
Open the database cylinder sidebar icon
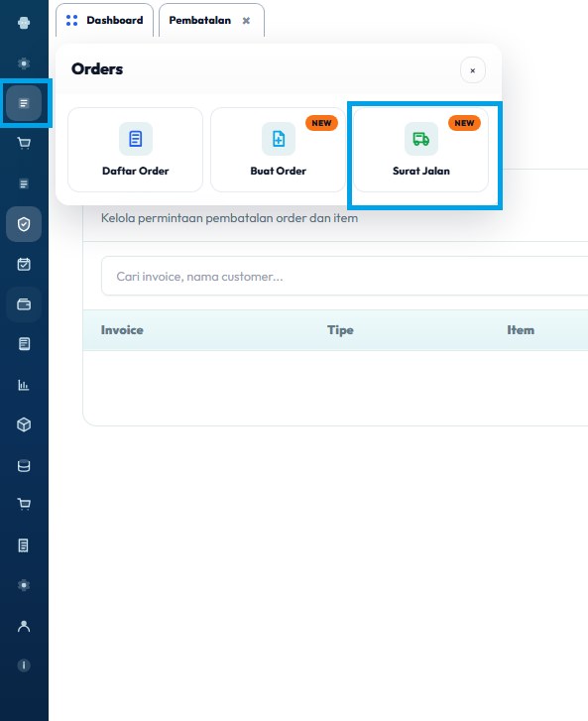click(24, 465)
